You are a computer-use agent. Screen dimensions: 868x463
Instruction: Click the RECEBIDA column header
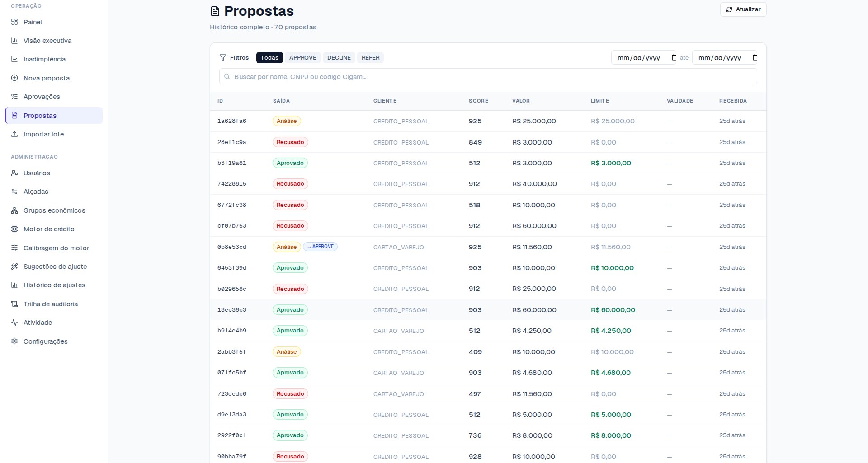pyautogui.click(x=733, y=101)
